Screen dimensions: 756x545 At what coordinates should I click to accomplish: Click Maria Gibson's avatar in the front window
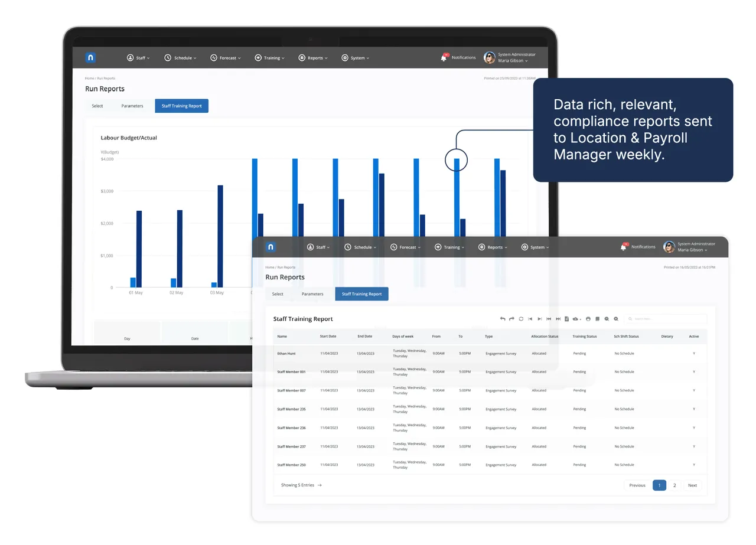[669, 247]
